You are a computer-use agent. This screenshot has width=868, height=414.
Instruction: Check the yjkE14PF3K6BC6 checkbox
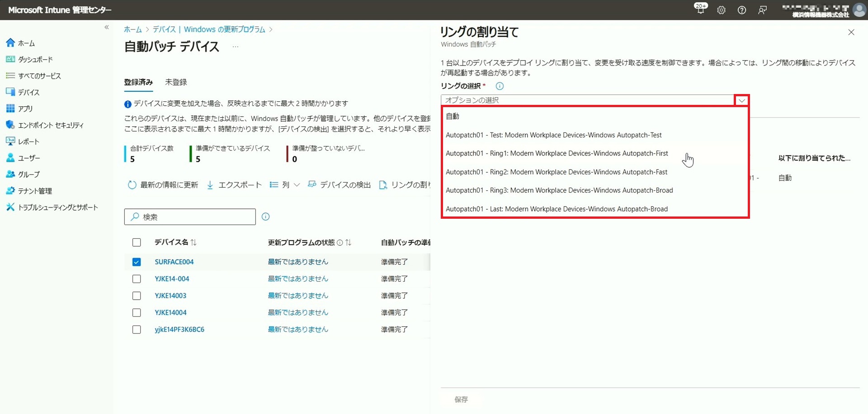coord(137,329)
